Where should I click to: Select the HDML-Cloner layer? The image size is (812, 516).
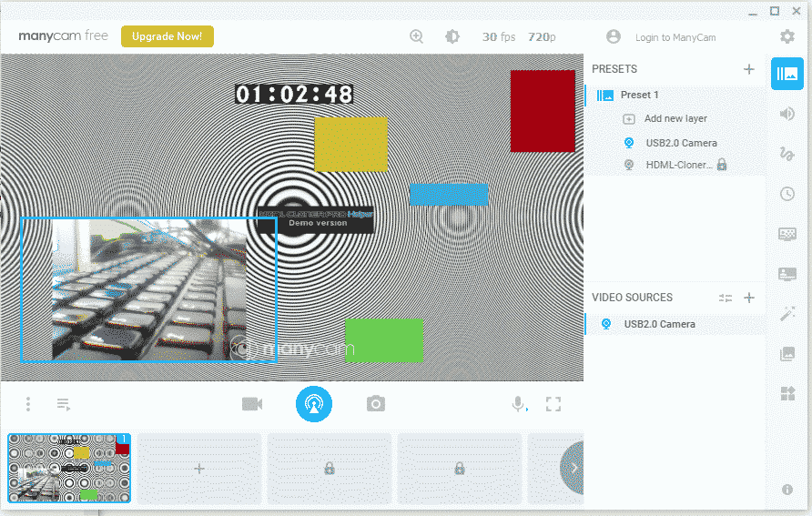pos(679,165)
